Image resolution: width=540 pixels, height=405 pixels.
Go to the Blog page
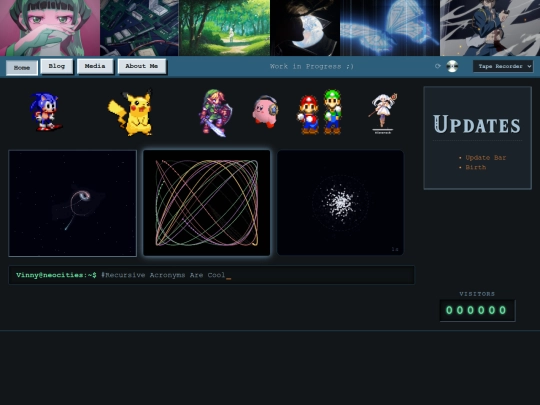click(x=56, y=66)
